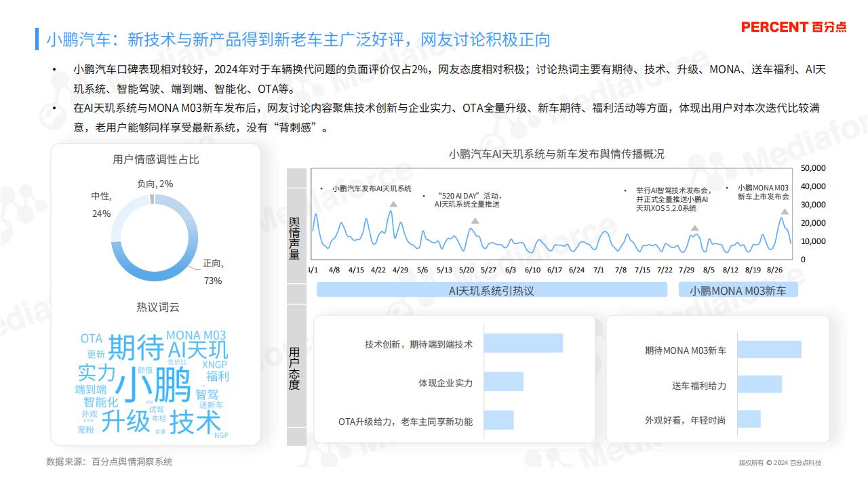Click the 7/1 date on x-axis
The image size is (868, 488).
tap(599, 270)
